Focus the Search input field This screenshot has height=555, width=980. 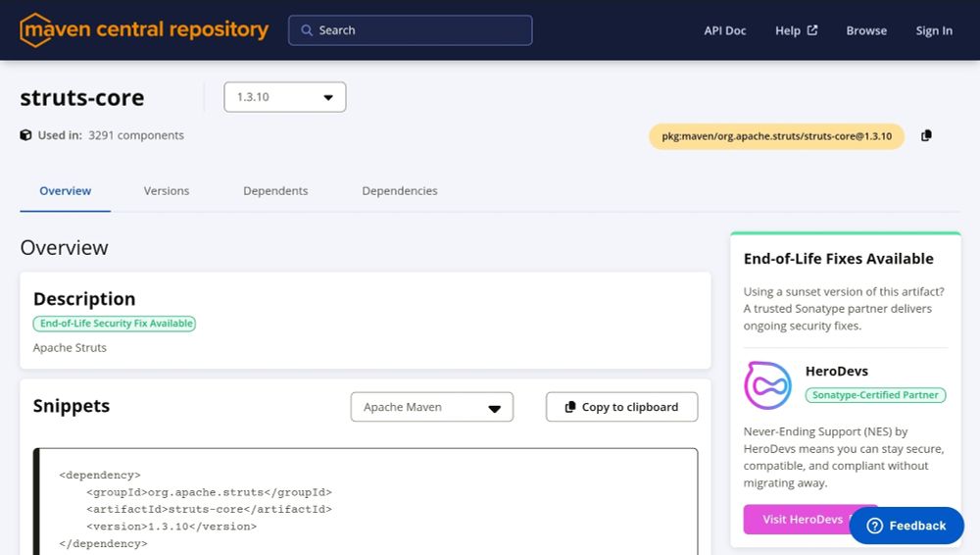tap(410, 30)
